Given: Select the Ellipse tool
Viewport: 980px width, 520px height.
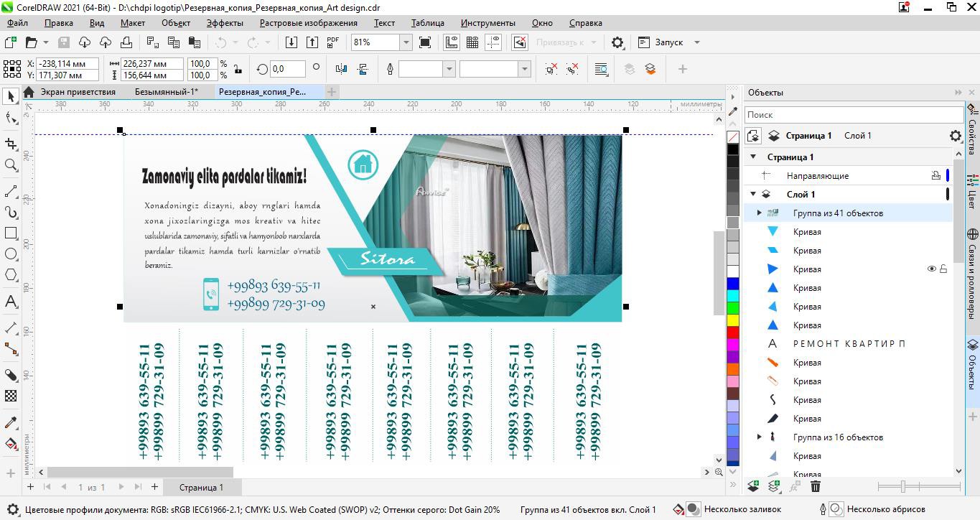Looking at the screenshot, I should [x=11, y=254].
